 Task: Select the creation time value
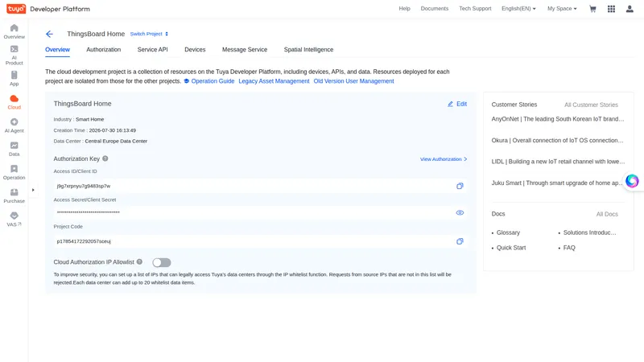[x=113, y=130]
